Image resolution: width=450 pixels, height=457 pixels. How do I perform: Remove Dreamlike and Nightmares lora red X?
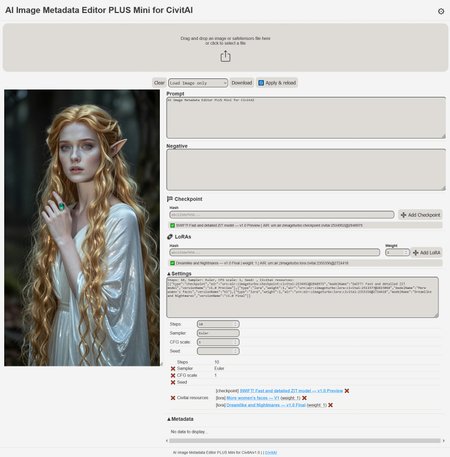tap(330, 405)
